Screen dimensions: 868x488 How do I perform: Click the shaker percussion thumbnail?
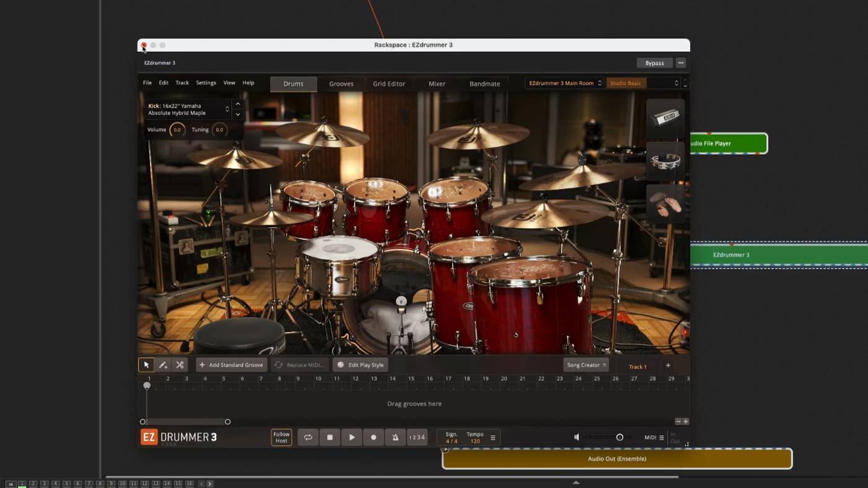click(x=665, y=118)
